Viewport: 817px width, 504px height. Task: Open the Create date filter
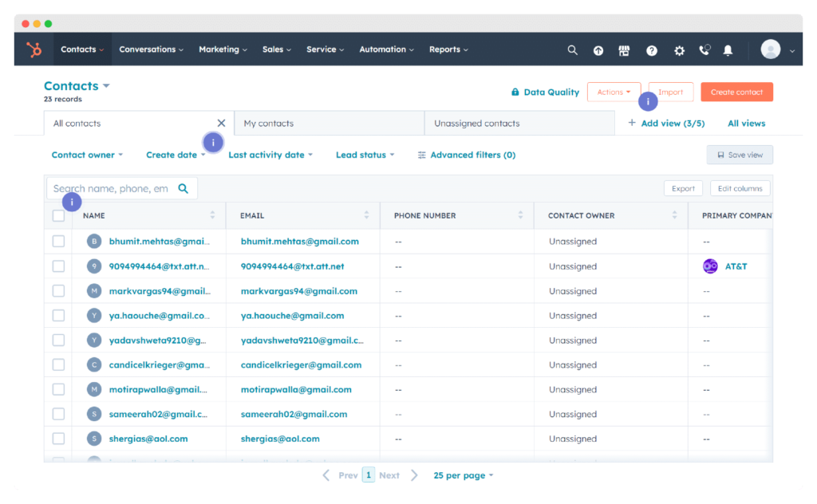click(x=176, y=156)
